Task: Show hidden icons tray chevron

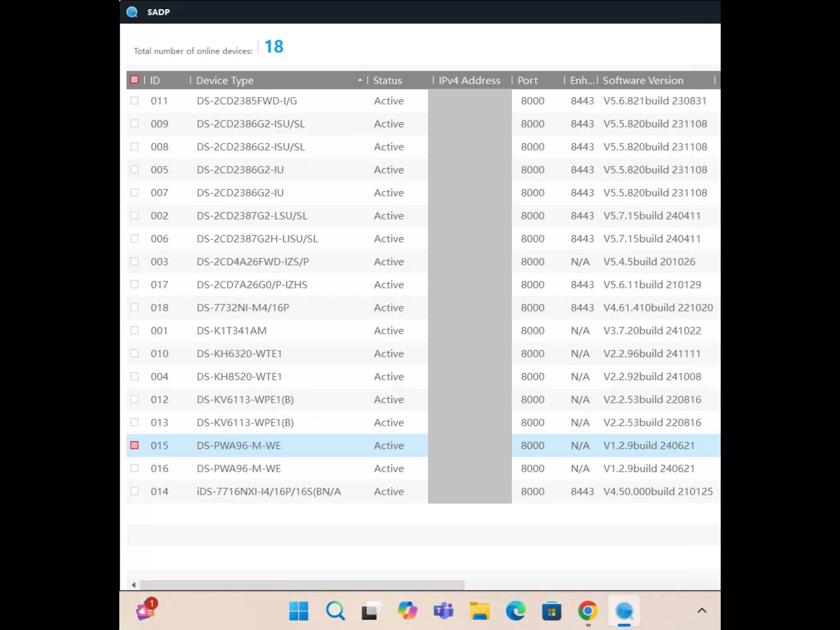Action: [x=702, y=611]
